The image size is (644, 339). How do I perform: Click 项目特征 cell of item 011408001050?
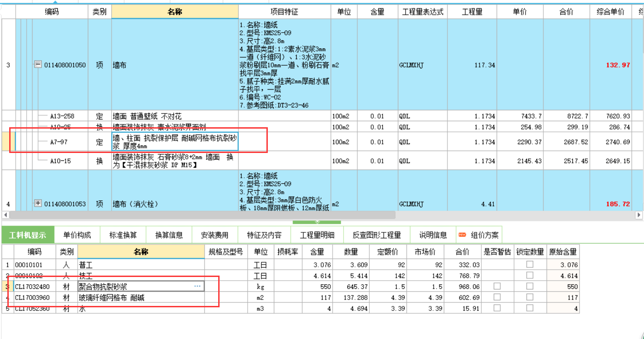click(x=285, y=65)
